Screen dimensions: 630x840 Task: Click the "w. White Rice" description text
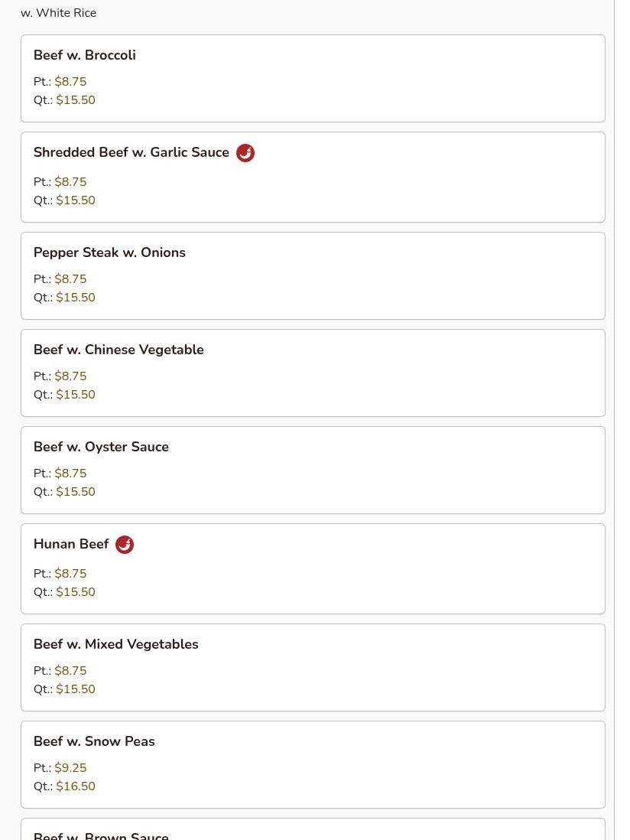pos(59,13)
